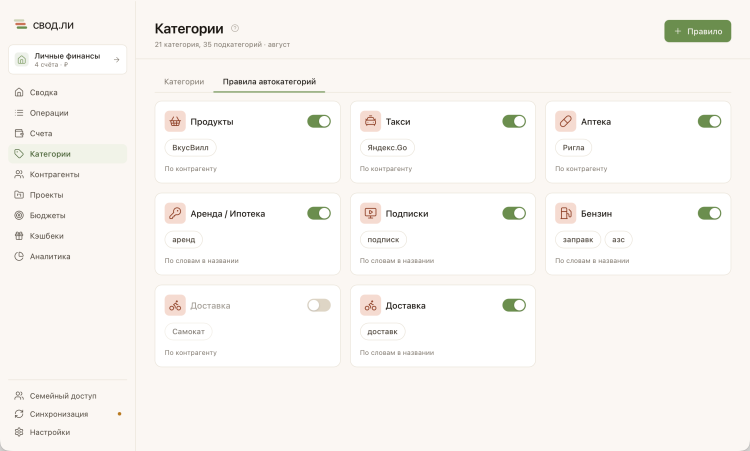750x451 pixels.
Task: Click the '21 категория, 35 подкатегорий' subtitle
Action: (208, 44)
